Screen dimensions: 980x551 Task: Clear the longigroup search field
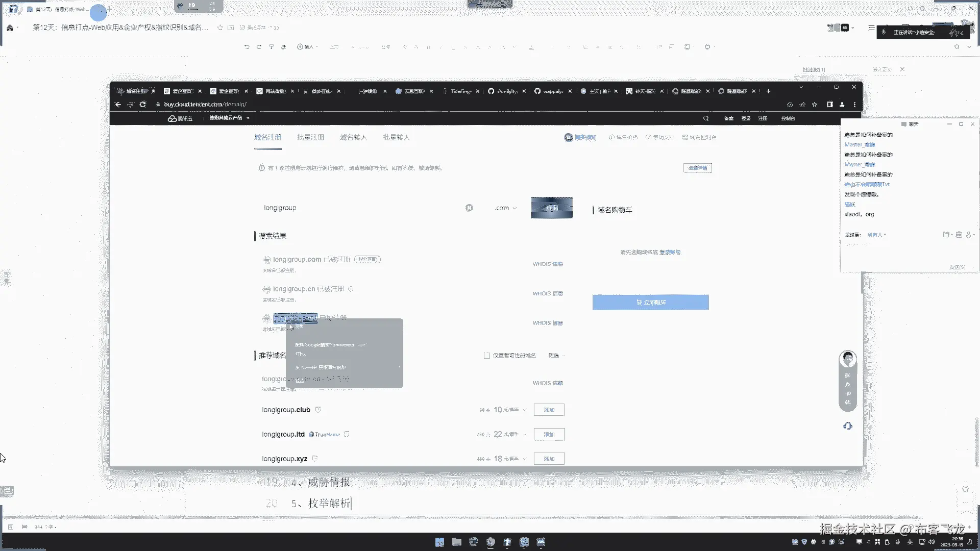(469, 208)
